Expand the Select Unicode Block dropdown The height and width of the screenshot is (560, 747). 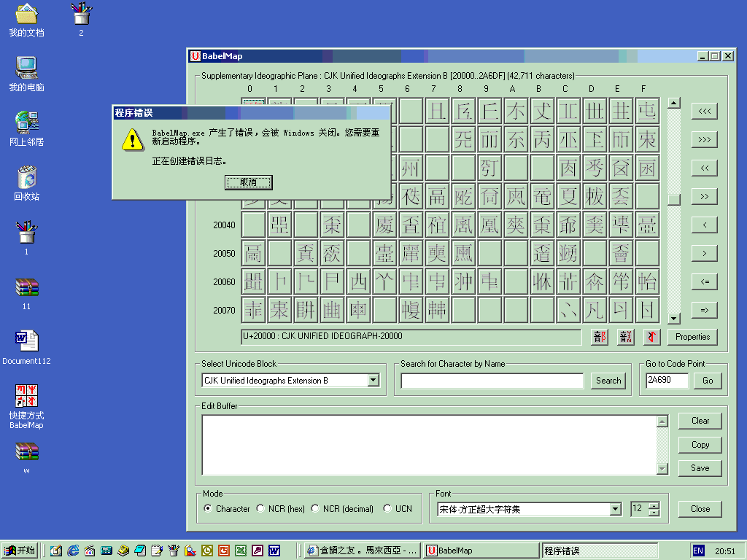click(x=373, y=380)
